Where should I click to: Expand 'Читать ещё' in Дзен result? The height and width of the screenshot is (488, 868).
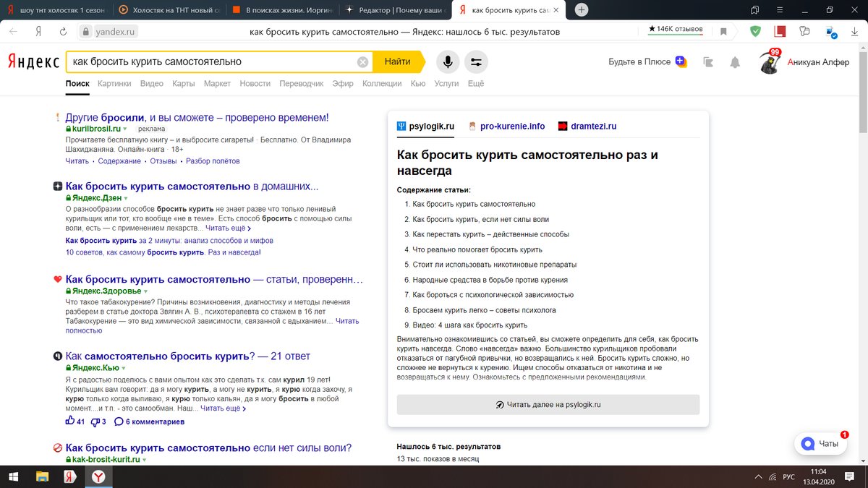click(x=228, y=228)
